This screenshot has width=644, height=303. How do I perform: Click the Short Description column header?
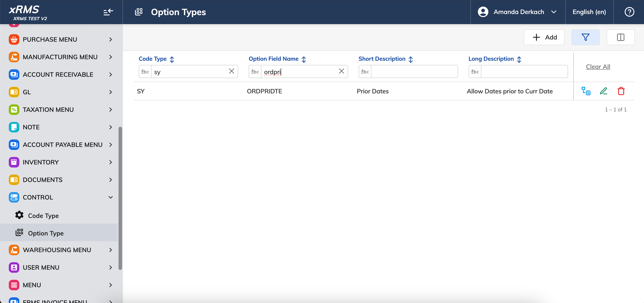382,59
